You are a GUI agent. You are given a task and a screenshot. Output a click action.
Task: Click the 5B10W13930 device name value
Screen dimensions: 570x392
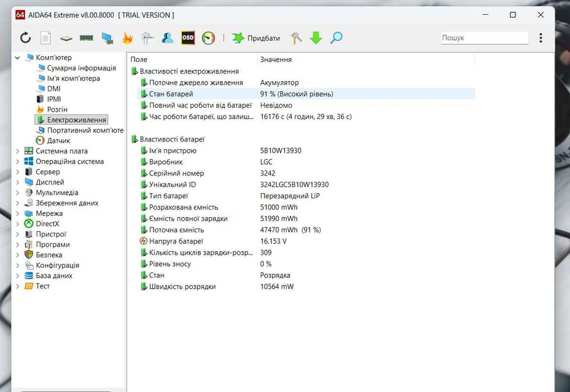(x=280, y=150)
